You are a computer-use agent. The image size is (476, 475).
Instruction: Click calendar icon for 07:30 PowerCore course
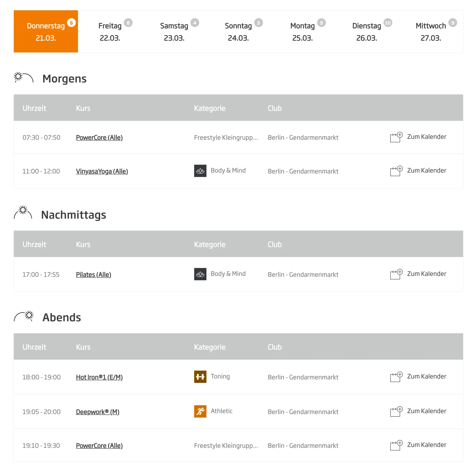click(396, 137)
